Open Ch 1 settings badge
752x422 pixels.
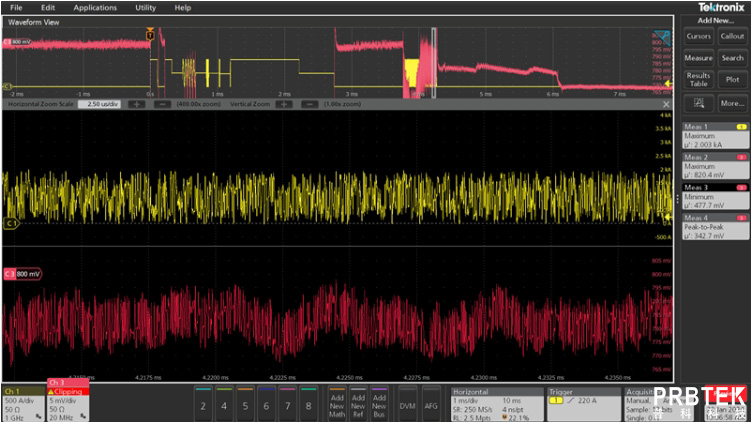click(22, 402)
